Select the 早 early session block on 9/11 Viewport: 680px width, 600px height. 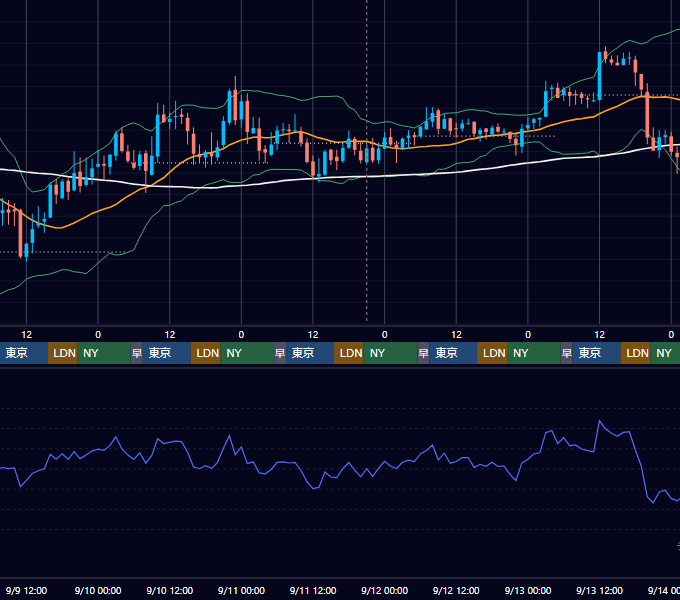pos(280,353)
